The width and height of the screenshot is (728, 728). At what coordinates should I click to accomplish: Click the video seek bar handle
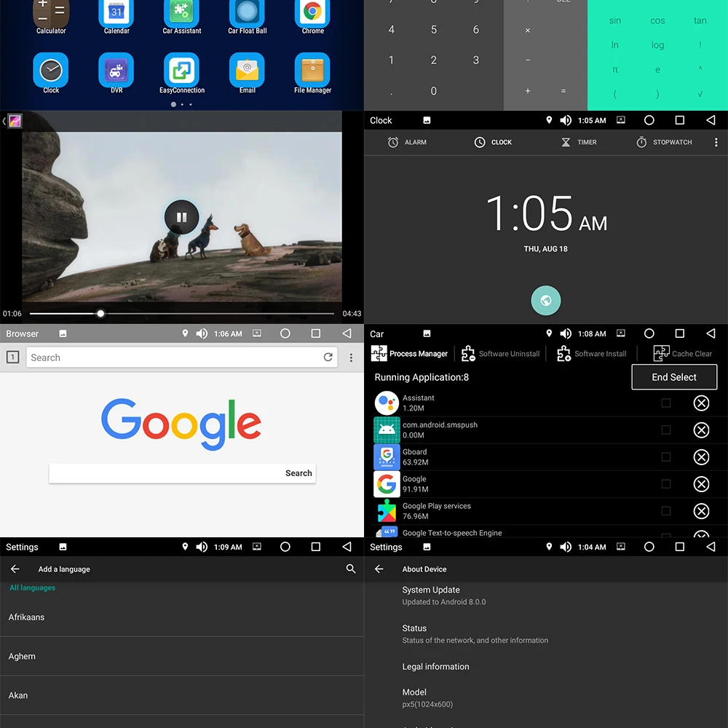100,313
